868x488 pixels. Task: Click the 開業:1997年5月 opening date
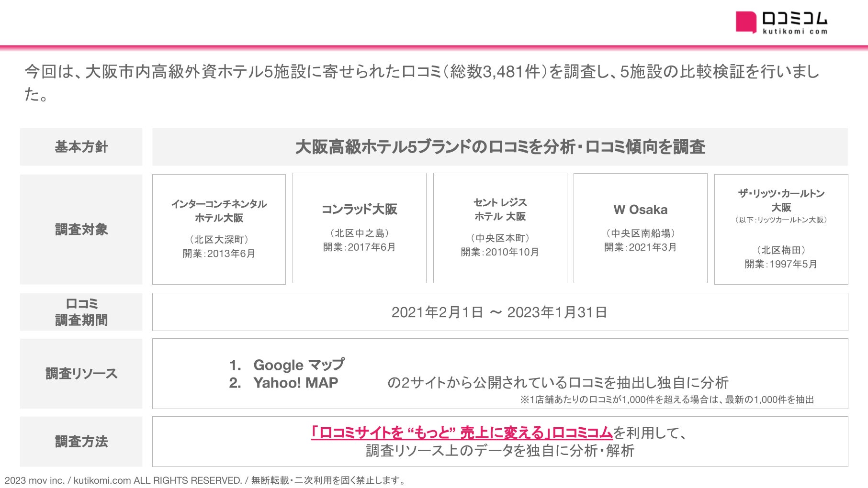pyautogui.click(x=781, y=264)
